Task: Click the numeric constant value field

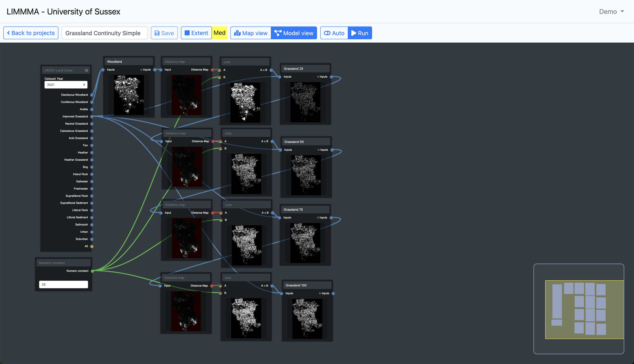Action: (x=64, y=285)
